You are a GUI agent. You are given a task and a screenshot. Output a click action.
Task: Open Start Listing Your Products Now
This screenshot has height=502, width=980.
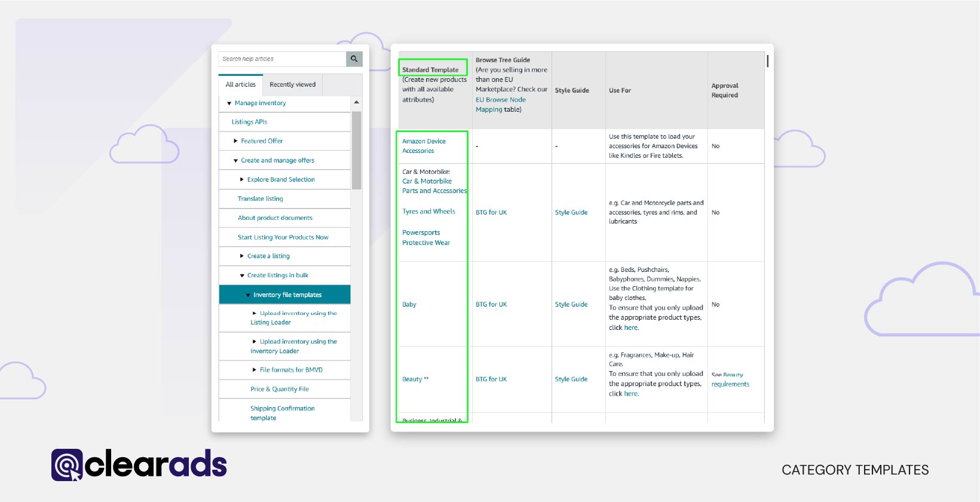(x=283, y=237)
